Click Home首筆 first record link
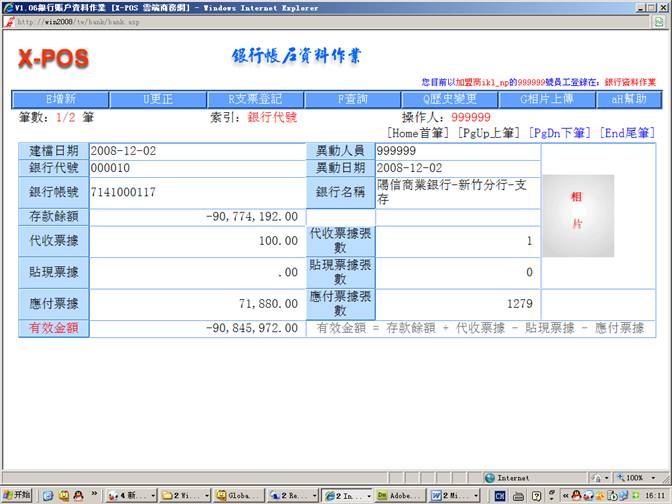Screen dimensions: 672x504 (420, 132)
